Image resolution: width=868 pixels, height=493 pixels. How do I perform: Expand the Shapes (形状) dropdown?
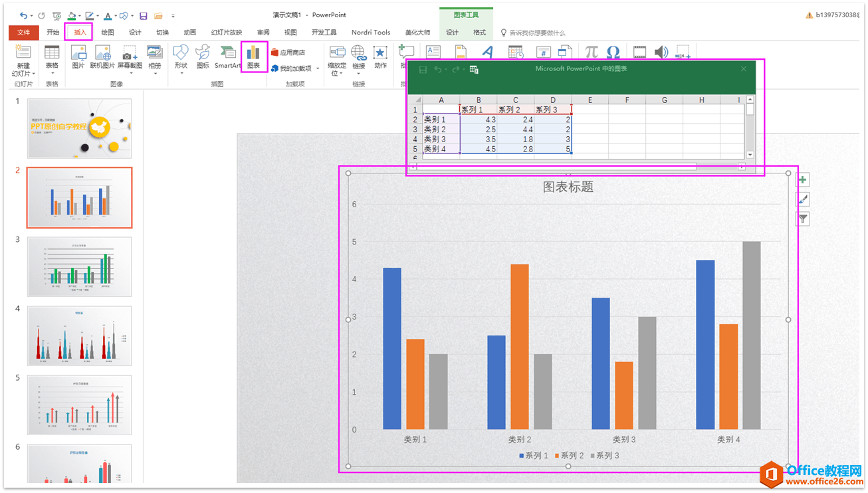click(181, 58)
